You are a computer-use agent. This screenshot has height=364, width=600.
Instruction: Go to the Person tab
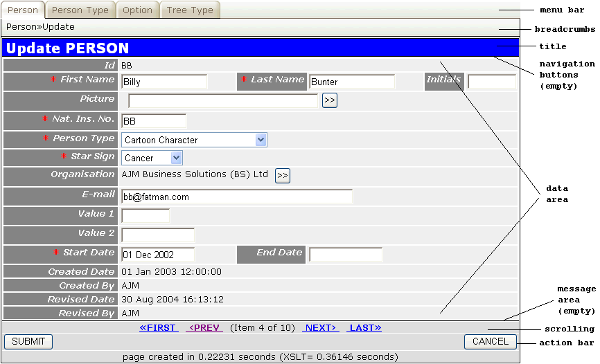point(23,10)
